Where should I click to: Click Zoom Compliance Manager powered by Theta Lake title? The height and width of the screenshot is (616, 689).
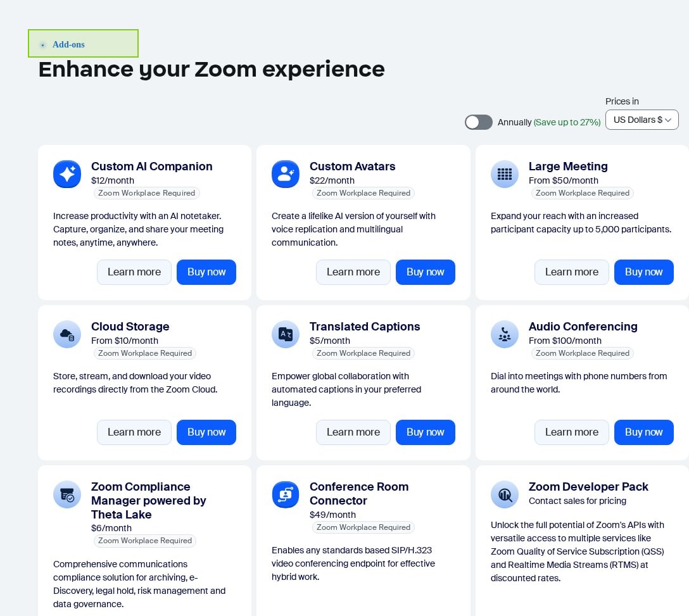click(149, 501)
